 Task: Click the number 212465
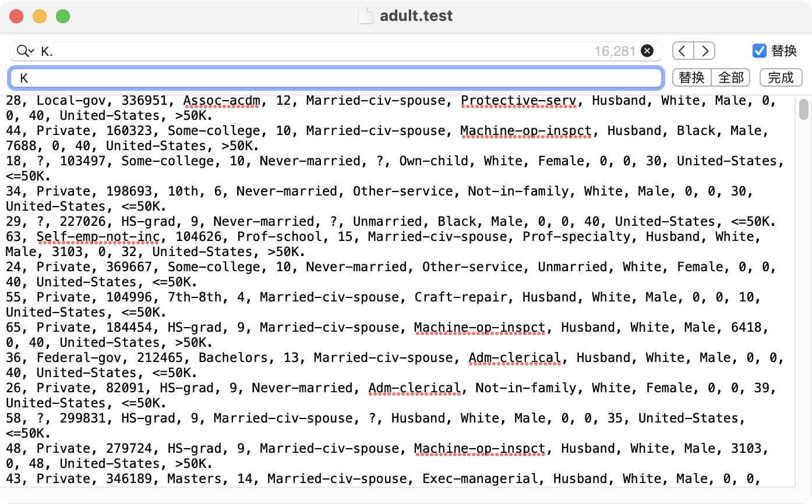[x=160, y=358]
